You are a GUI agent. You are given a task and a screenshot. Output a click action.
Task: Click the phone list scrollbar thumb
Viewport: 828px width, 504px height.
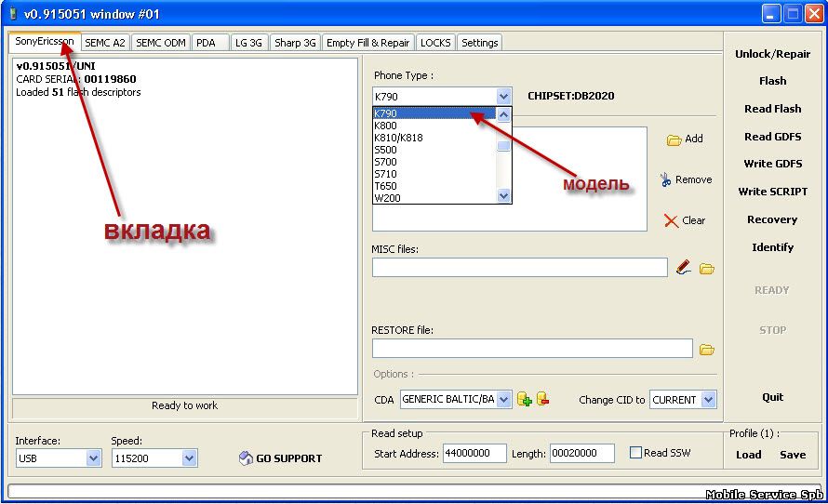pyautogui.click(x=503, y=147)
